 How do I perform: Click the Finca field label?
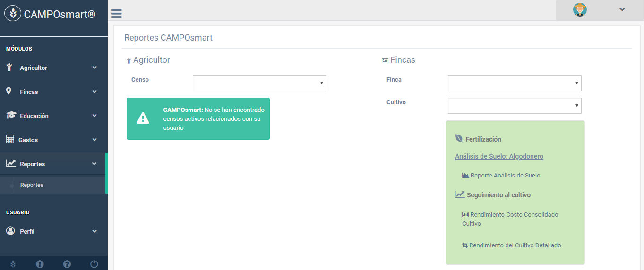tap(394, 80)
